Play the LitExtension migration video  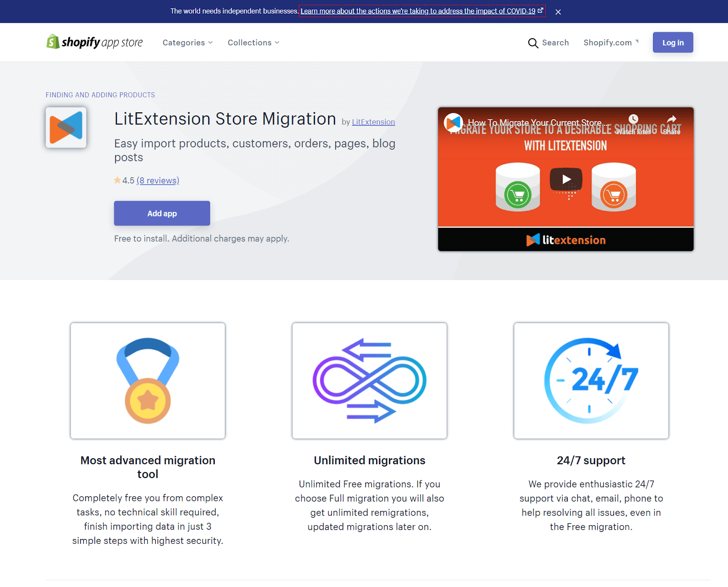coord(566,179)
